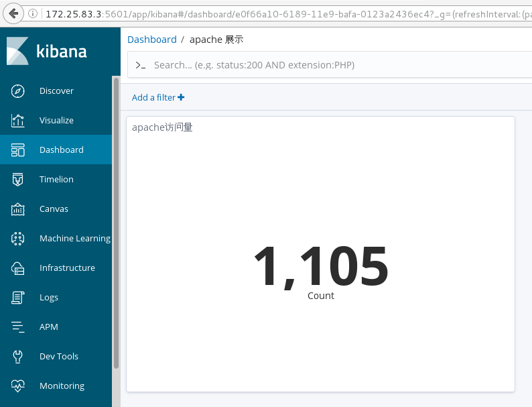Click the Dev Tools wrench icon
This screenshot has height=407, width=532.
point(17,357)
